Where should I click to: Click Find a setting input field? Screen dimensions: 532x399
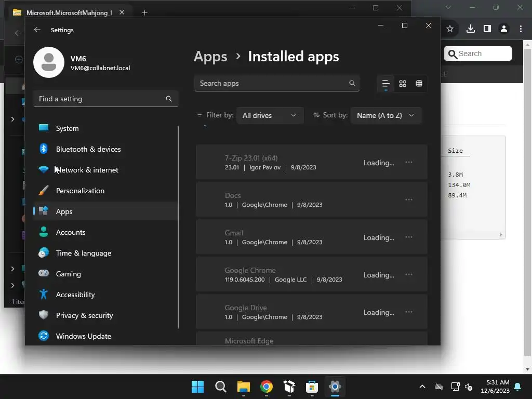pos(106,99)
